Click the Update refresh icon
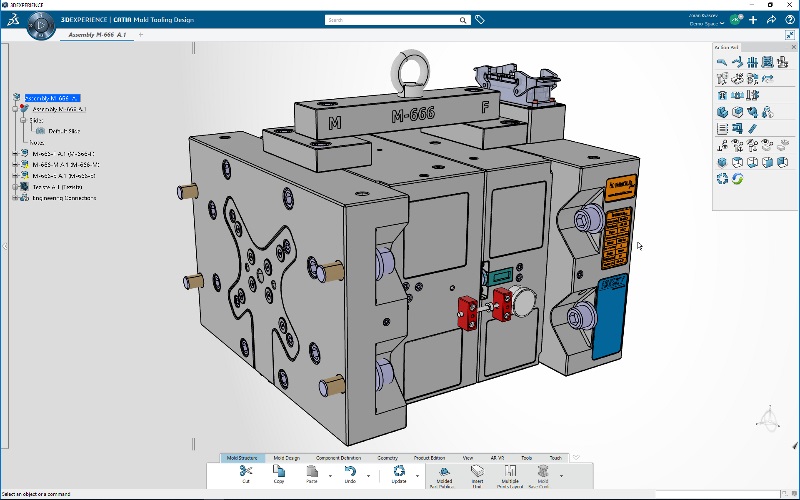This screenshot has width=800, height=500. pyautogui.click(x=399, y=471)
